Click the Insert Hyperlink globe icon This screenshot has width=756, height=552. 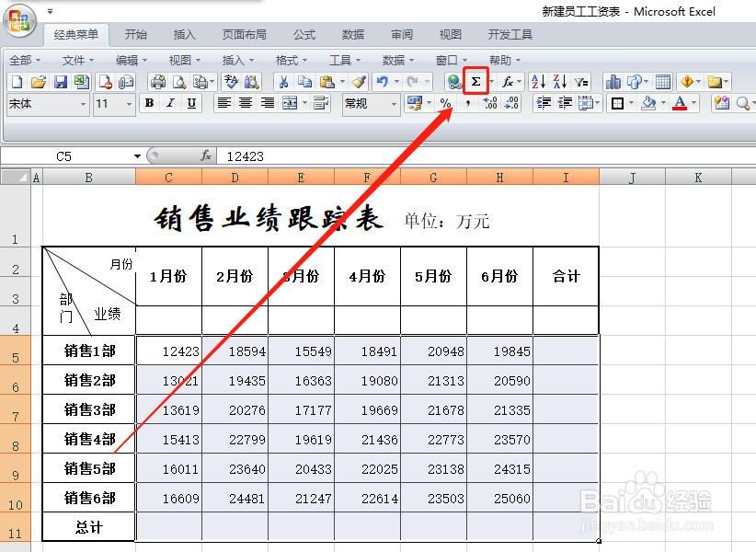[454, 81]
